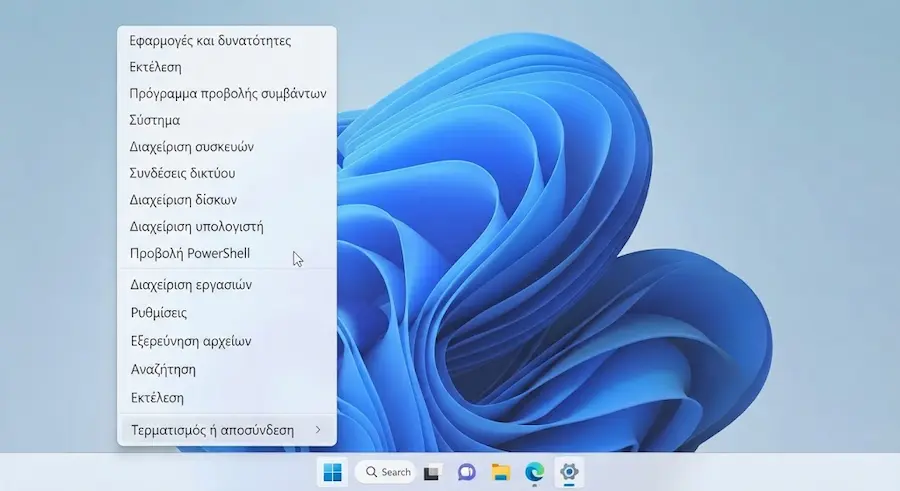Open Task View from the taskbar
The width and height of the screenshot is (900, 491).
432,472
